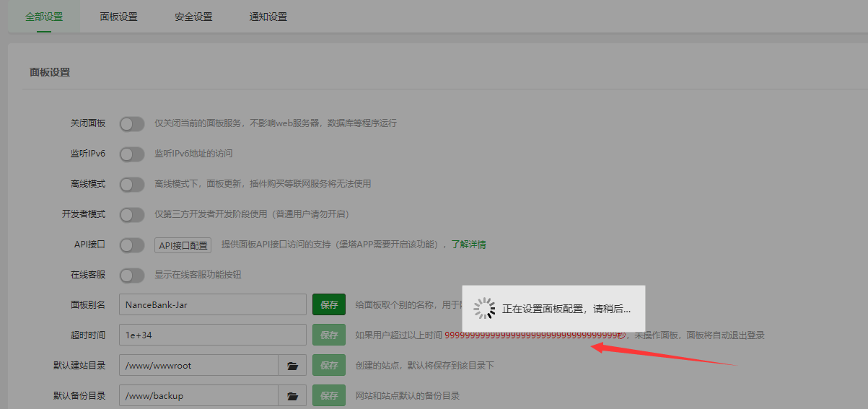Screen dimensions: 868x409
Task: Go to the 安全设置 tab
Action: pyautogui.click(x=193, y=17)
